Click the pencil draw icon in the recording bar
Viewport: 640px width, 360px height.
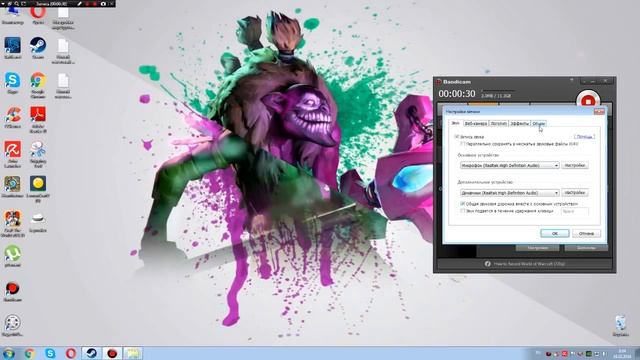(x=80, y=4)
